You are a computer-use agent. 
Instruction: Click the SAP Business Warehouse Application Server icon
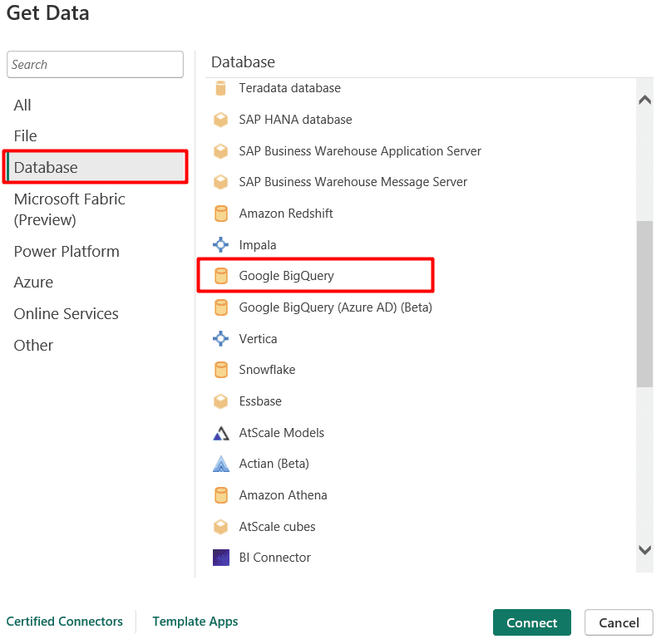[220, 151]
